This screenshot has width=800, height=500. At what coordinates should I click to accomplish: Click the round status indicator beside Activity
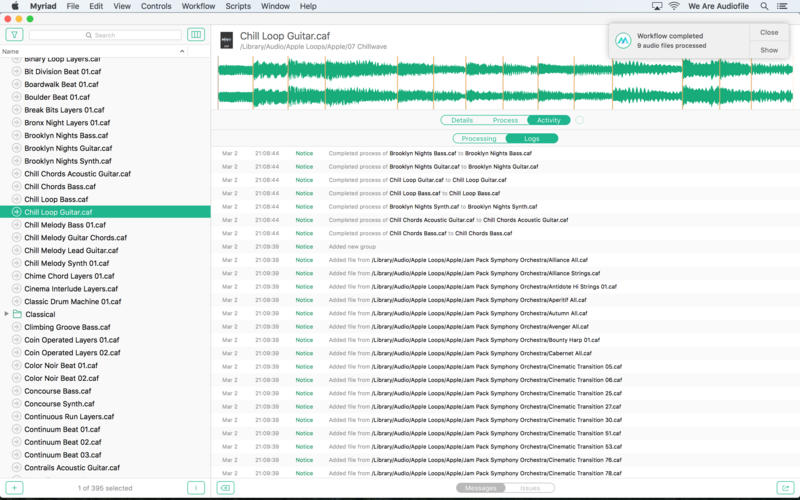(x=580, y=120)
